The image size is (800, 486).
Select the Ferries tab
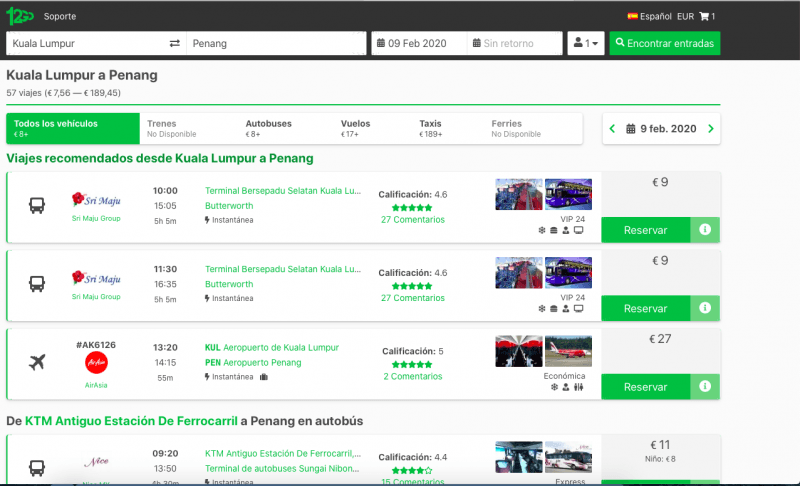(x=516, y=129)
